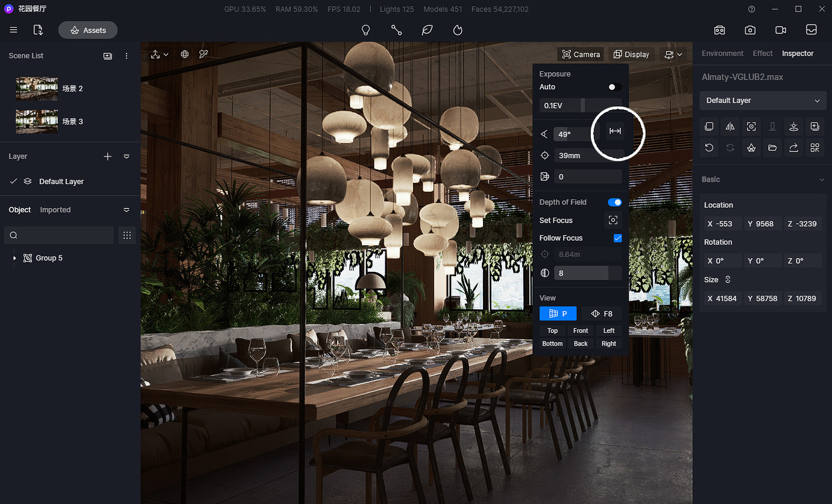Click the Set Focus button
Screen dimensions: 832x504
[613, 220]
